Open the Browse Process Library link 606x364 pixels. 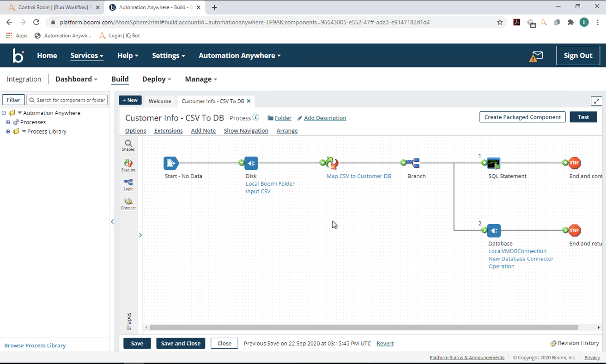[x=35, y=346]
